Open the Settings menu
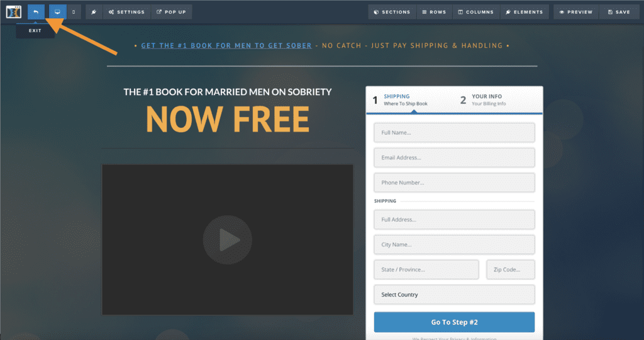This screenshot has height=340, width=644. coord(126,12)
